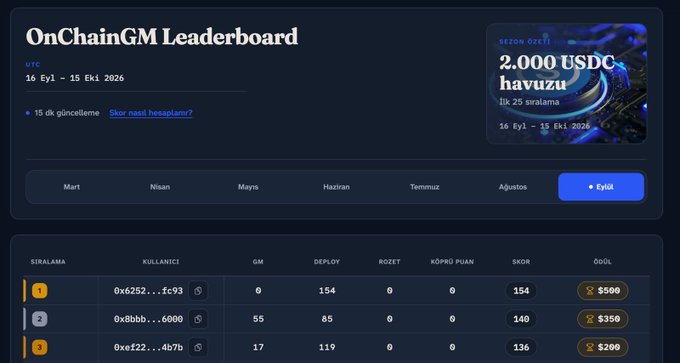The height and width of the screenshot is (363, 680).
Task: Click GM value 17 in row 3
Action: pyautogui.click(x=258, y=347)
